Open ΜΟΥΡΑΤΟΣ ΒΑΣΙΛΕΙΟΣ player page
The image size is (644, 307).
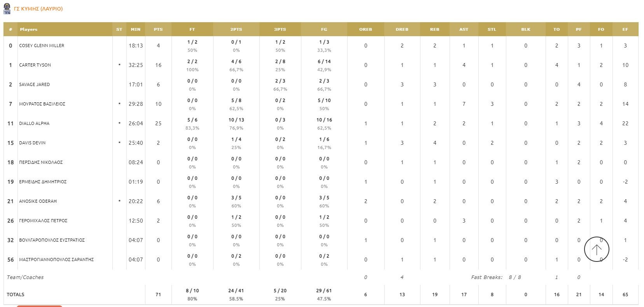42,104
